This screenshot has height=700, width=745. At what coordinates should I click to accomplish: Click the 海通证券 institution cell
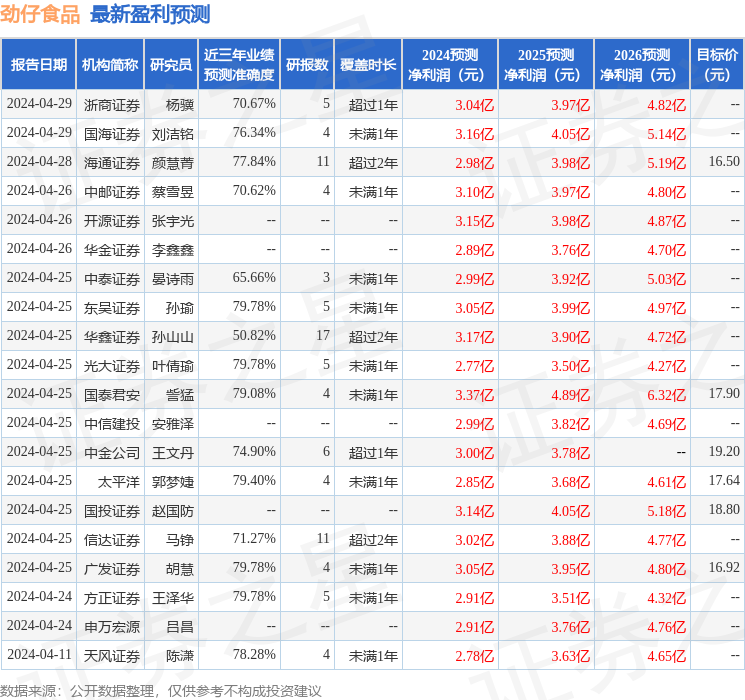click(x=112, y=163)
